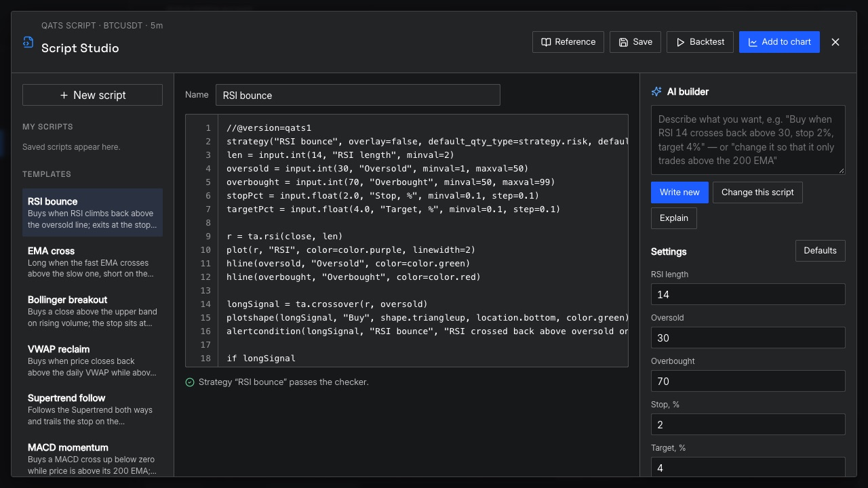Click the code line starting "r = ta.rsi"

pos(285,237)
